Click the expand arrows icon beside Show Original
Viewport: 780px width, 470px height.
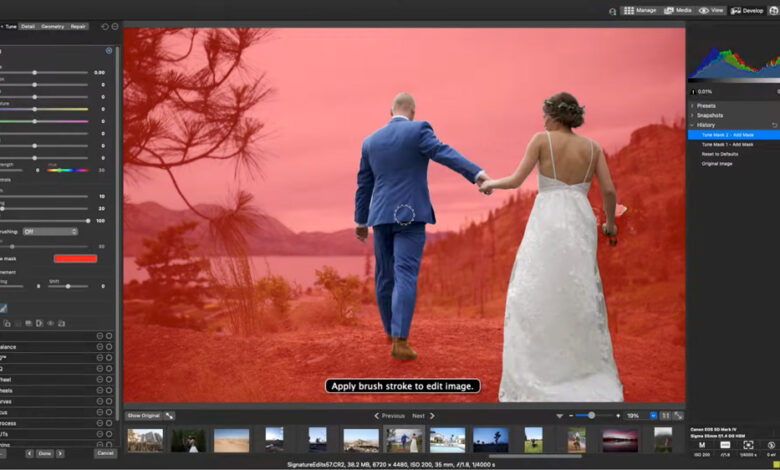tap(170, 416)
